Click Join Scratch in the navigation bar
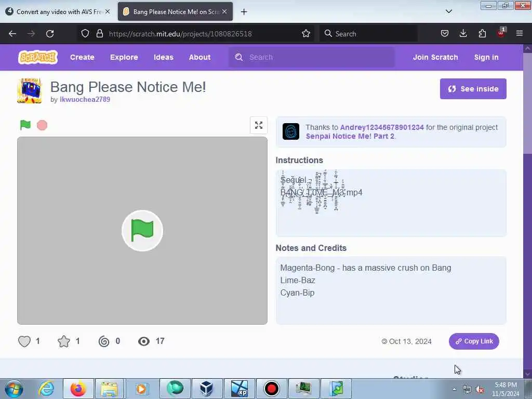 tap(435, 57)
